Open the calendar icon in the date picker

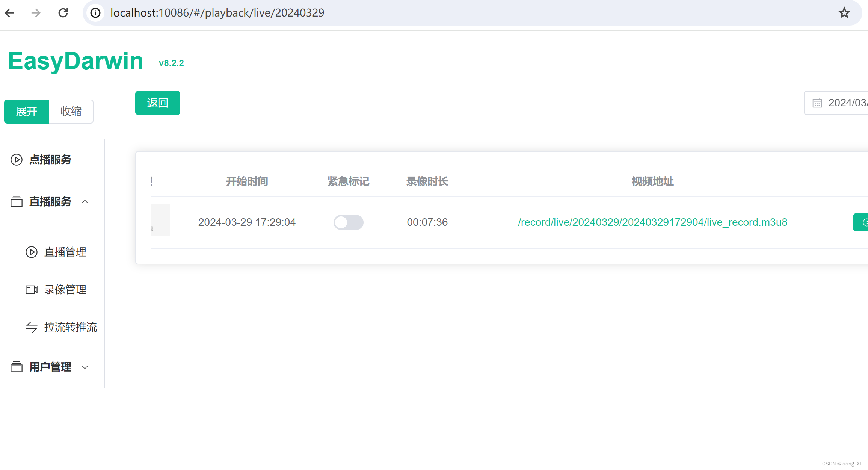(818, 103)
